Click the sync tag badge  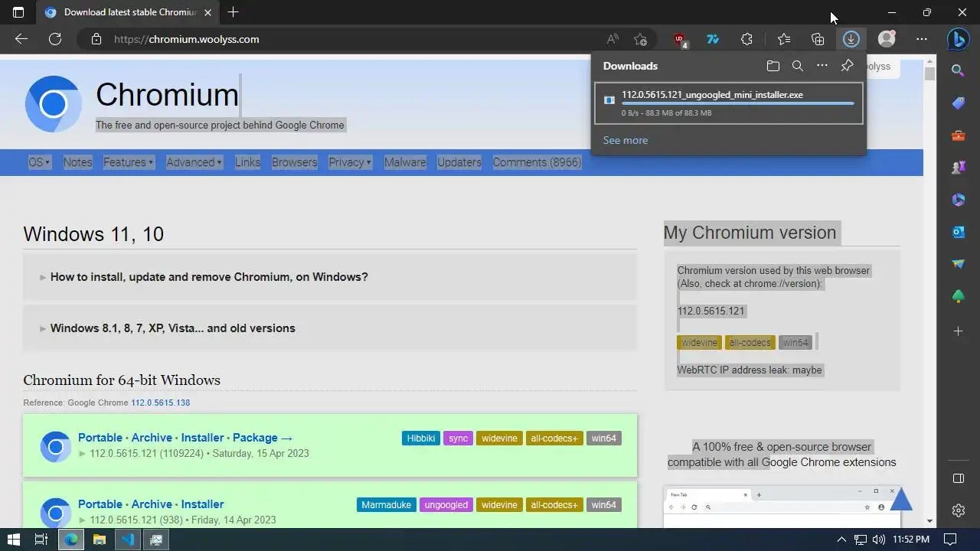click(x=458, y=439)
